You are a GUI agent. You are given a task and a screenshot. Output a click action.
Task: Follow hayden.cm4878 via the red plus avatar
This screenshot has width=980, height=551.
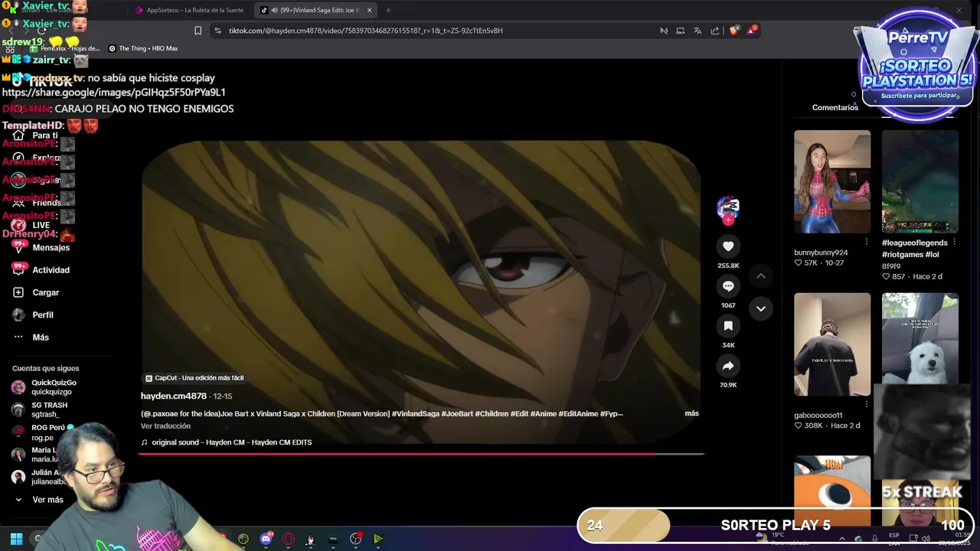coord(728,220)
